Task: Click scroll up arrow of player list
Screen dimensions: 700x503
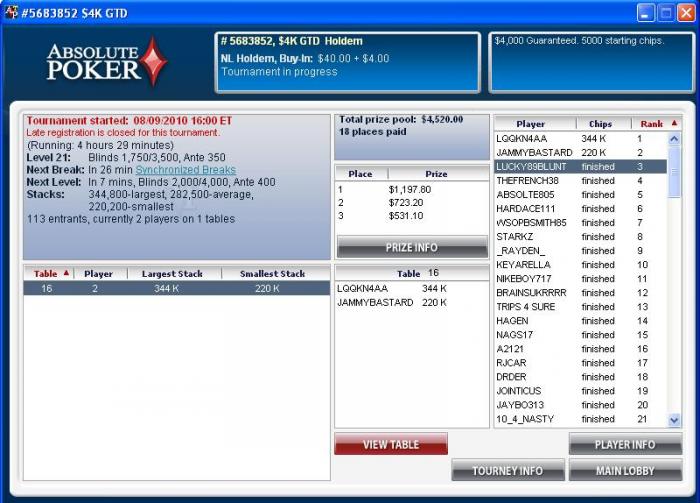Action: (674, 138)
